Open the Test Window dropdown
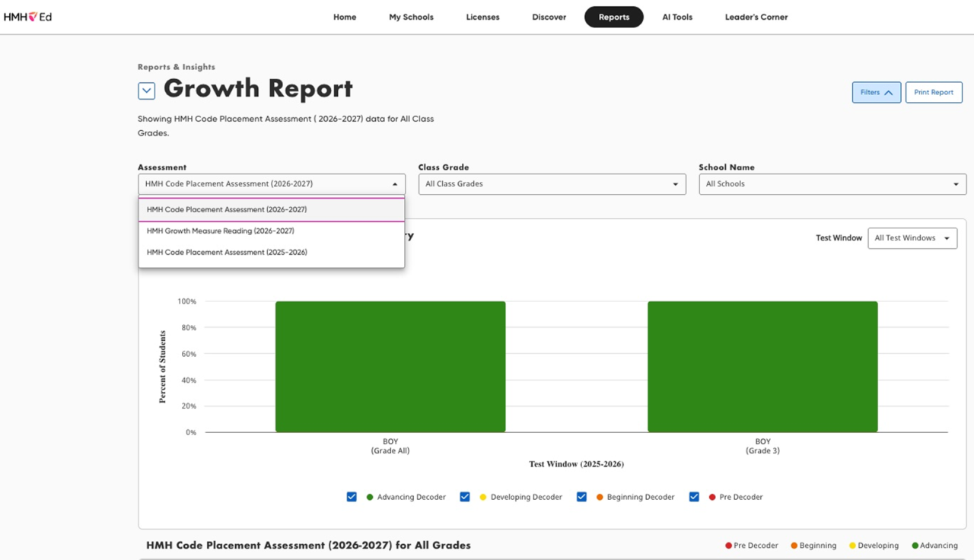 (x=912, y=238)
